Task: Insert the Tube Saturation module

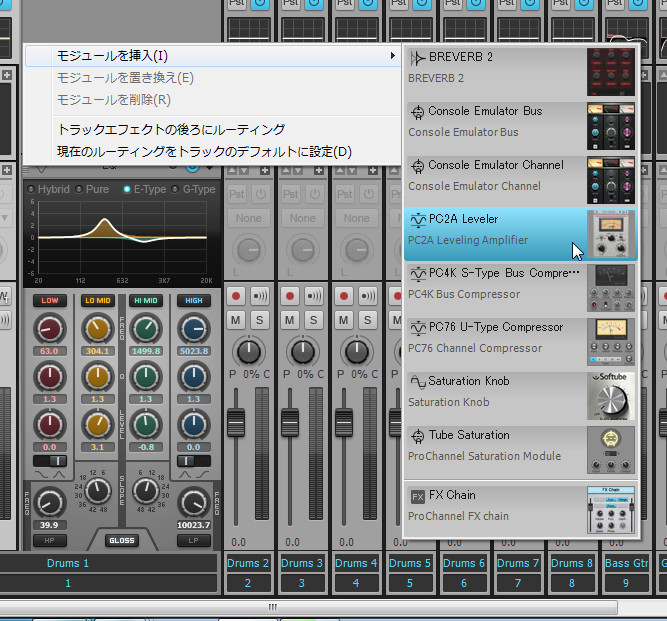Action: tap(521, 450)
